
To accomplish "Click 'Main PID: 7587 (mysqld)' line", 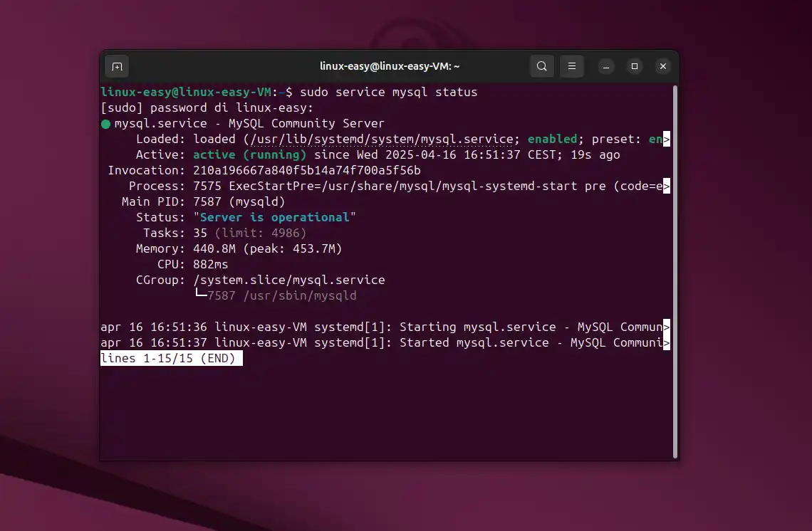I will pos(203,202).
